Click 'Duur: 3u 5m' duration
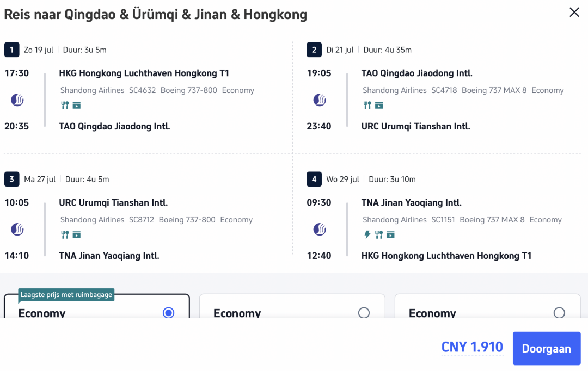The width and height of the screenshot is (588, 371). tap(85, 50)
